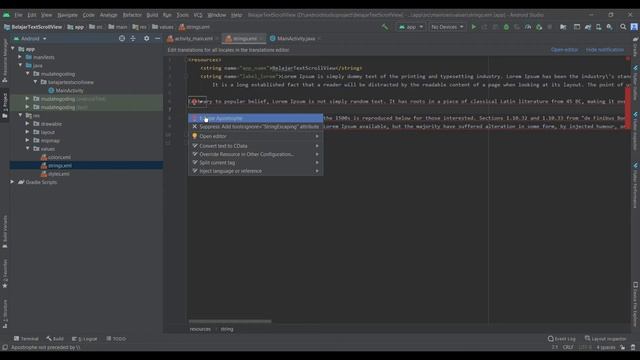Choose Override Resource in Other Configuration

pyautogui.click(x=256, y=154)
